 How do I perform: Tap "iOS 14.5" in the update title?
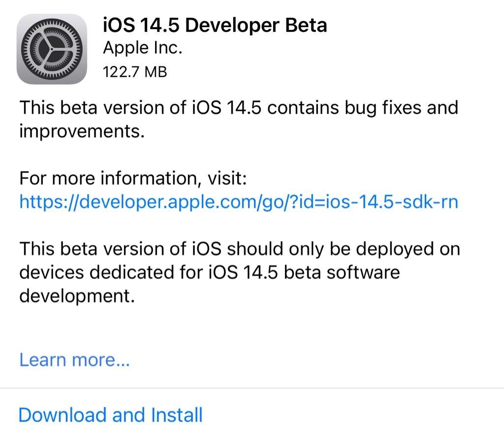click(142, 25)
